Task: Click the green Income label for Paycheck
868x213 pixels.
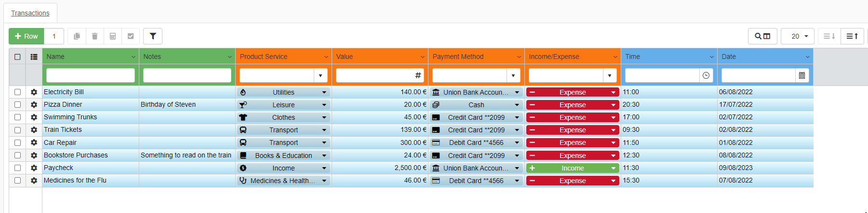Action: [572, 168]
